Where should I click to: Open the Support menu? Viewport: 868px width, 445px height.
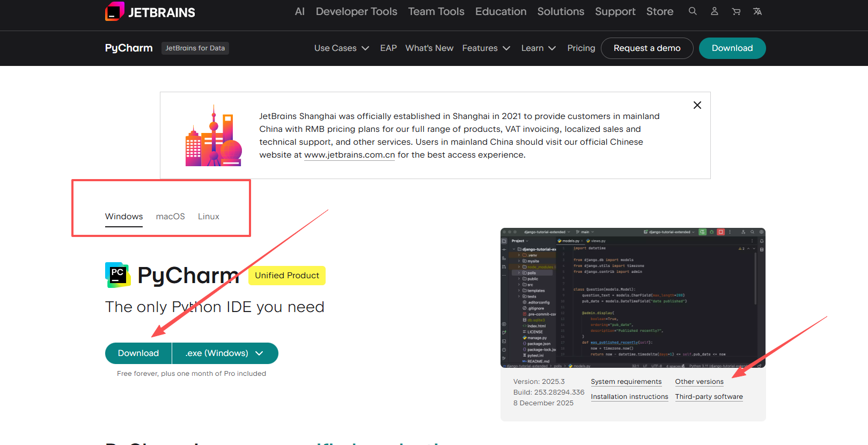[615, 11]
